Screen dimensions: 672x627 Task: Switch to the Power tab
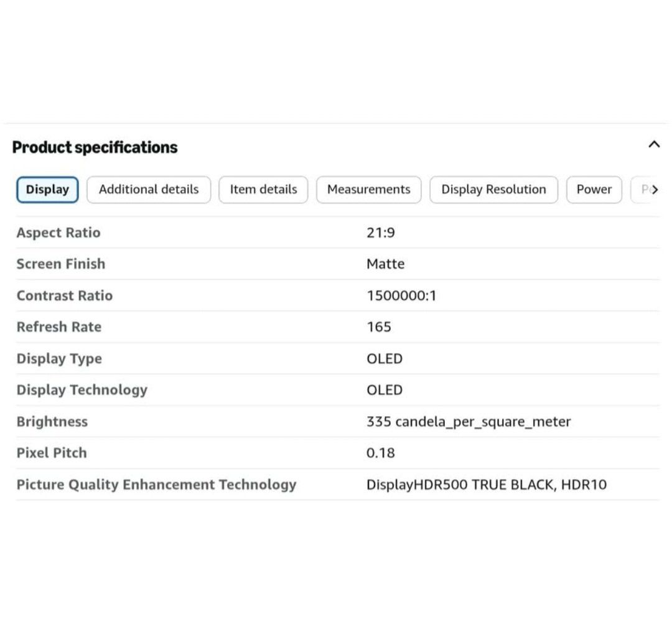(594, 190)
